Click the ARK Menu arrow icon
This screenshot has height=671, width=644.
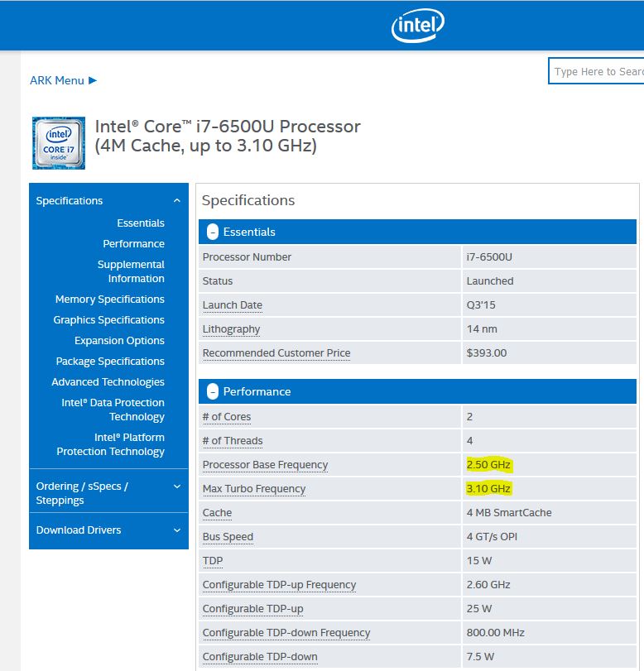[x=93, y=80]
